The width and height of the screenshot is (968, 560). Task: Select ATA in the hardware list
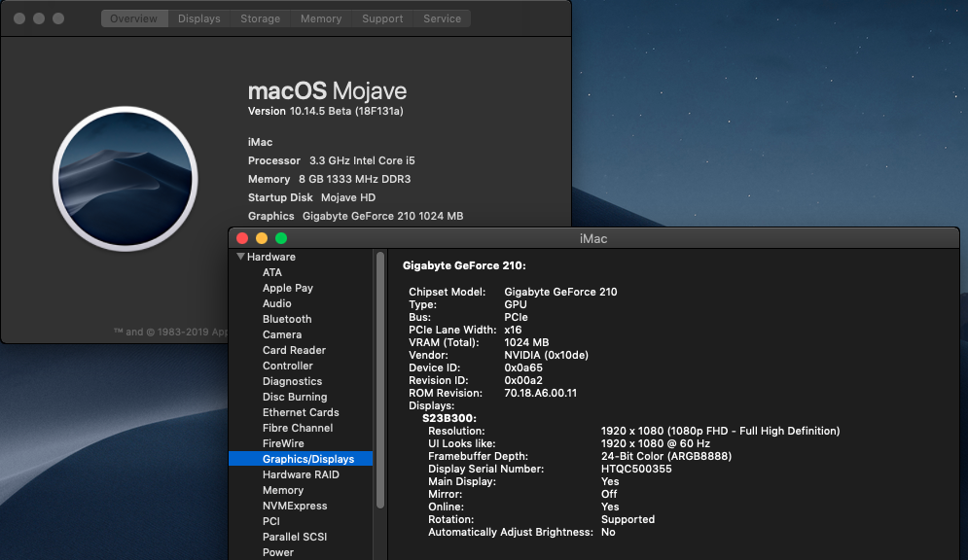coord(272,272)
